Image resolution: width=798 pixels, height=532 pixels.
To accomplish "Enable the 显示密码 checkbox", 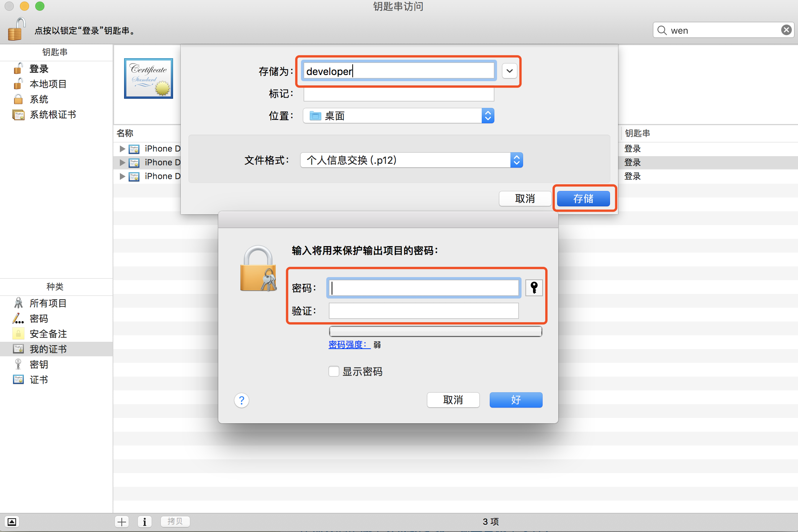I will (x=334, y=371).
